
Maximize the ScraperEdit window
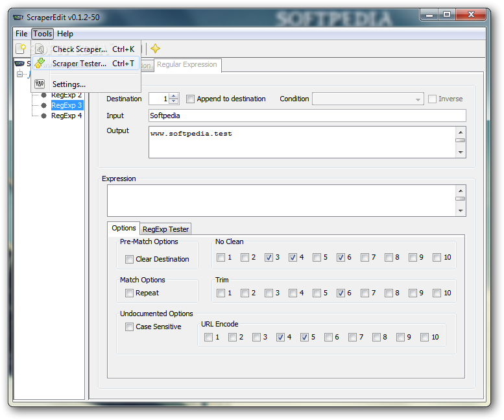pyautogui.click(x=447, y=15)
